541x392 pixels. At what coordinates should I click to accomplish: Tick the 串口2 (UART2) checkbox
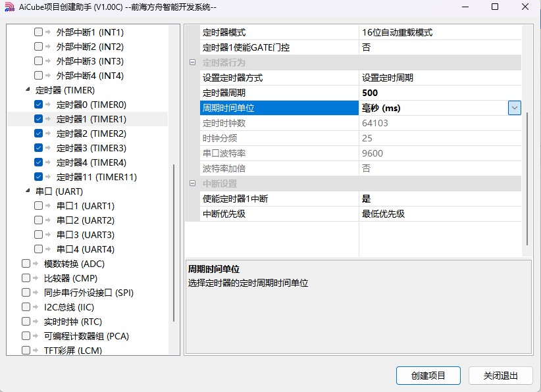[x=38, y=220]
